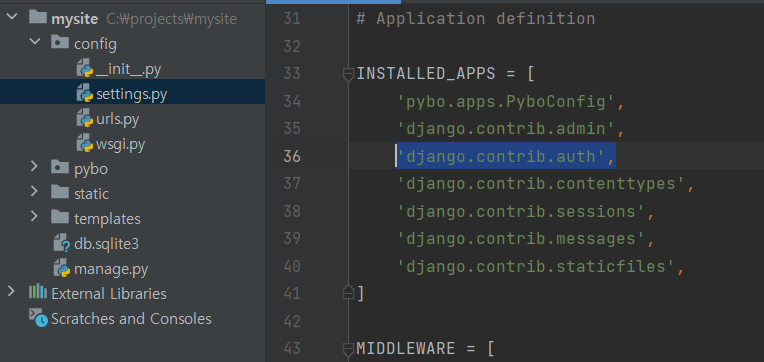Select the static folder label
This screenshot has height=362, width=764.
92,193
